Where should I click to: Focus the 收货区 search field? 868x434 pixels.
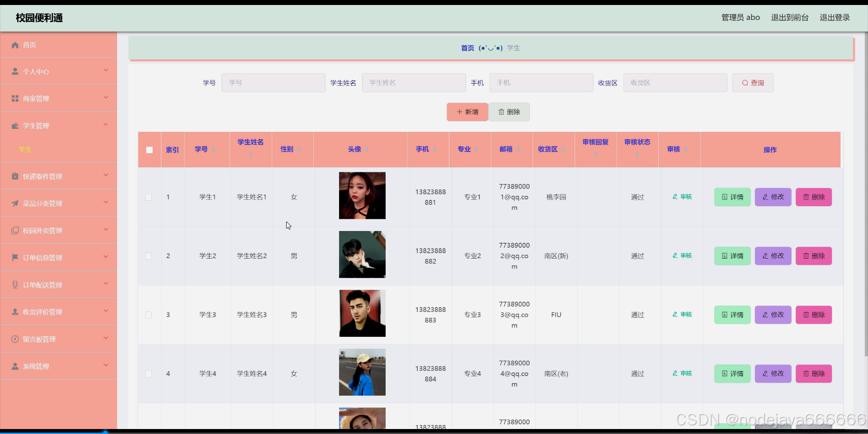click(x=675, y=83)
